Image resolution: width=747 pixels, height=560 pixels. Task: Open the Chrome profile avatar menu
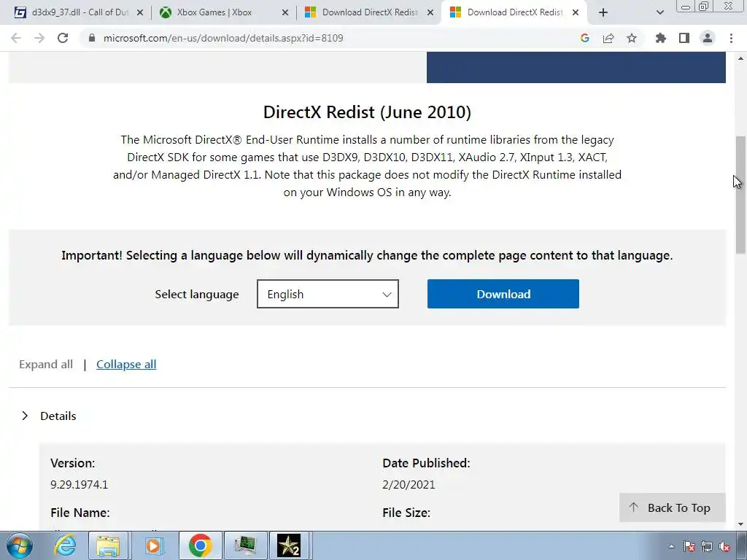(x=708, y=38)
